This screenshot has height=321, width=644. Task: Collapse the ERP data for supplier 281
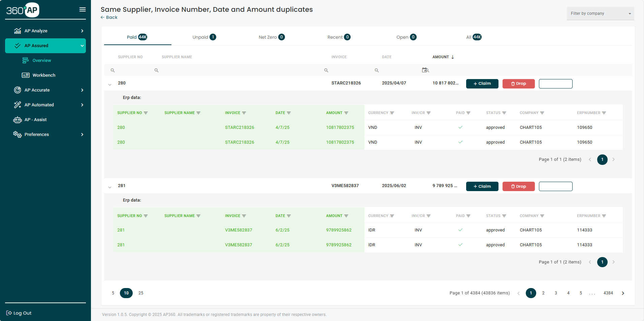[110, 187]
